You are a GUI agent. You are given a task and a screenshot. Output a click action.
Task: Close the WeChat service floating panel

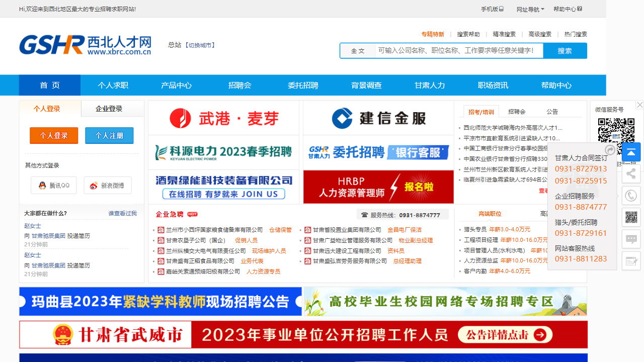tap(639, 105)
